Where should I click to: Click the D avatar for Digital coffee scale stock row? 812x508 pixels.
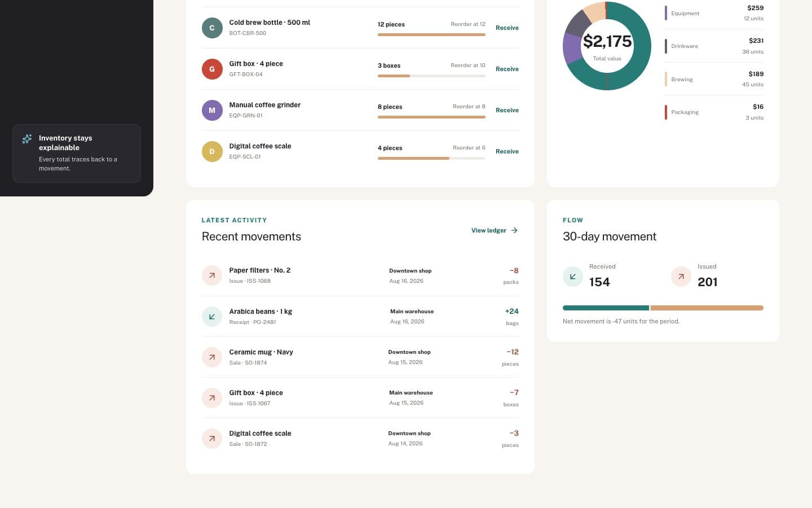tap(212, 151)
